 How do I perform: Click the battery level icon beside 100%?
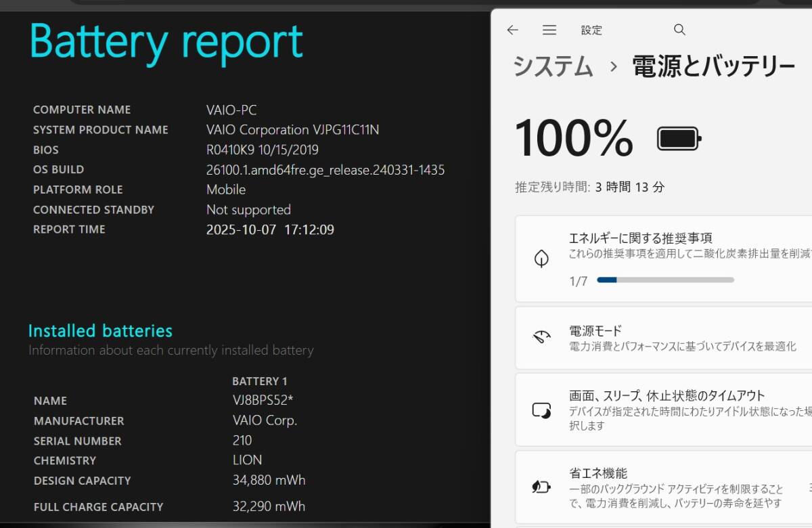(x=679, y=139)
